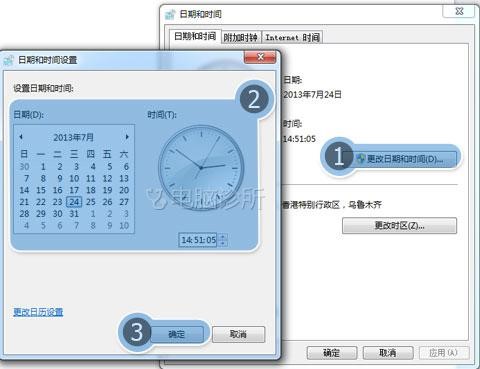
Task: Select July 15 in calendar
Action: point(41,190)
